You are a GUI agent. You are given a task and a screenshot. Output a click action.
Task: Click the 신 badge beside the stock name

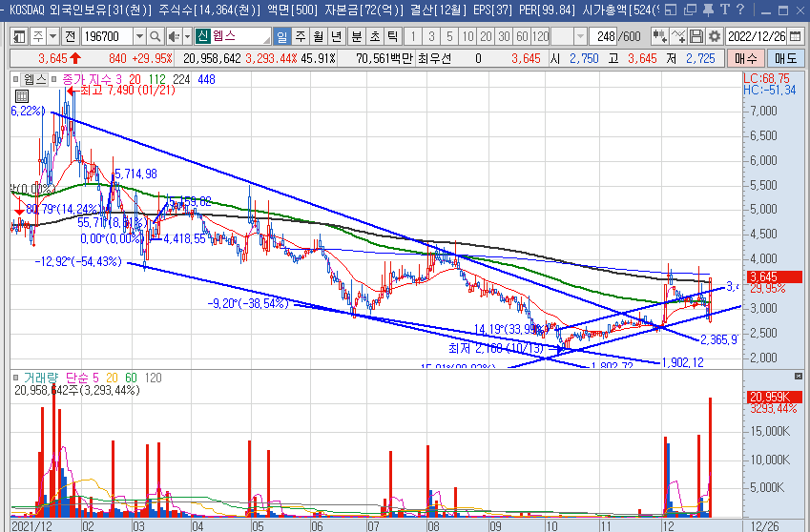(202, 36)
